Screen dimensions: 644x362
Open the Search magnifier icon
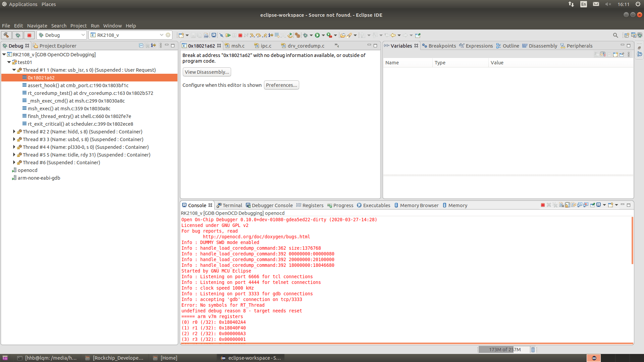click(x=615, y=35)
